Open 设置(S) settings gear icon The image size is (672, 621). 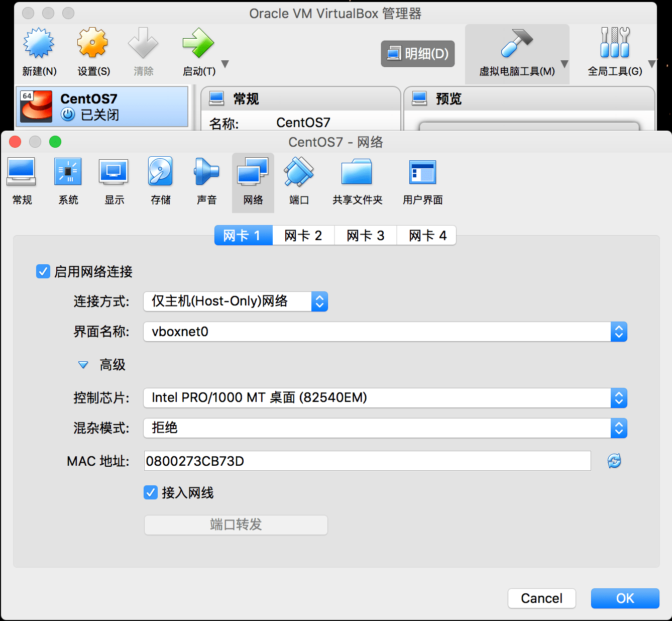click(x=93, y=44)
